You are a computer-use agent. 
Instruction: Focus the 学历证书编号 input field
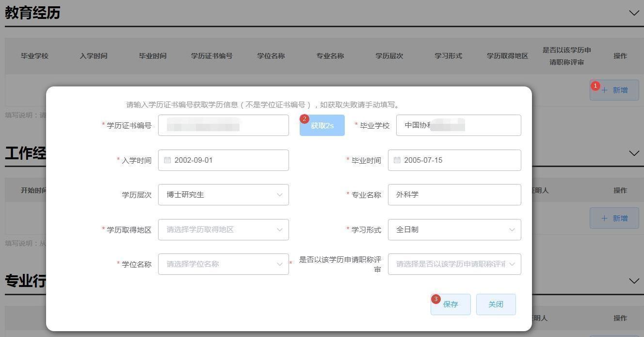[224, 125]
